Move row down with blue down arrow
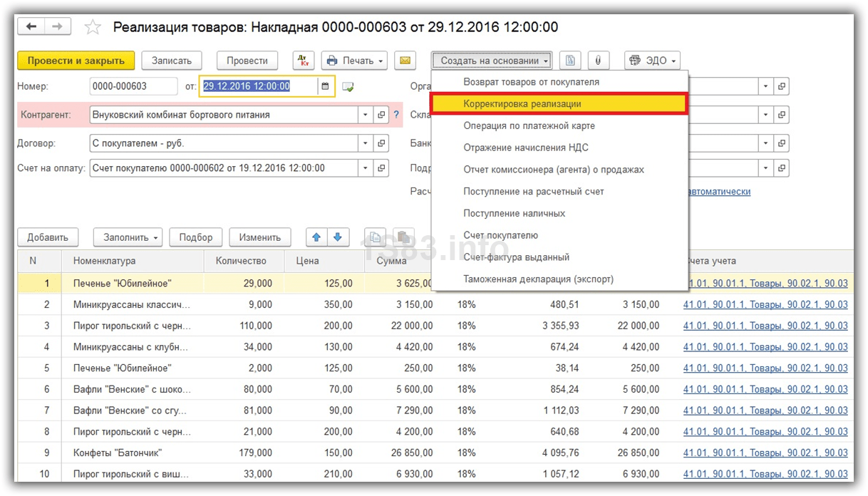Screen dimensions: 868x496 click(x=338, y=237)
